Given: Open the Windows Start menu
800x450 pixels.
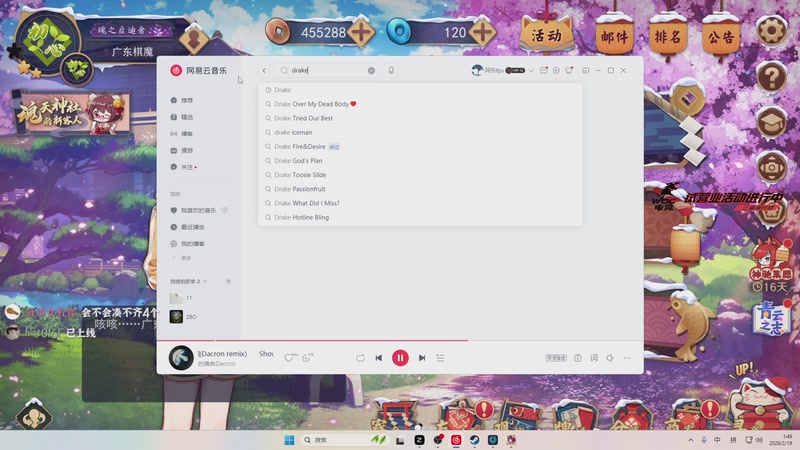Looking at the screenshot, I should pyautogui.click(x=289, y=440).
